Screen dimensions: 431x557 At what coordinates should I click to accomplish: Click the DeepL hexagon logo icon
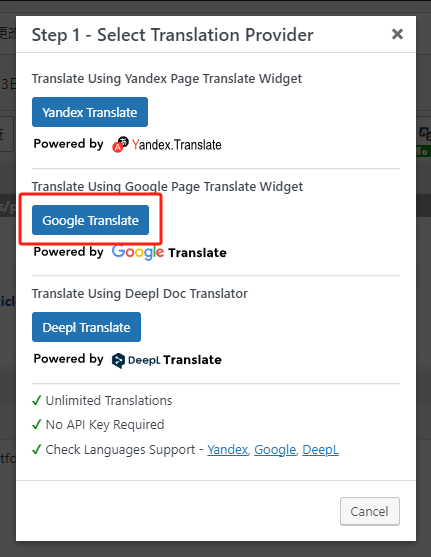coord(118,361)
